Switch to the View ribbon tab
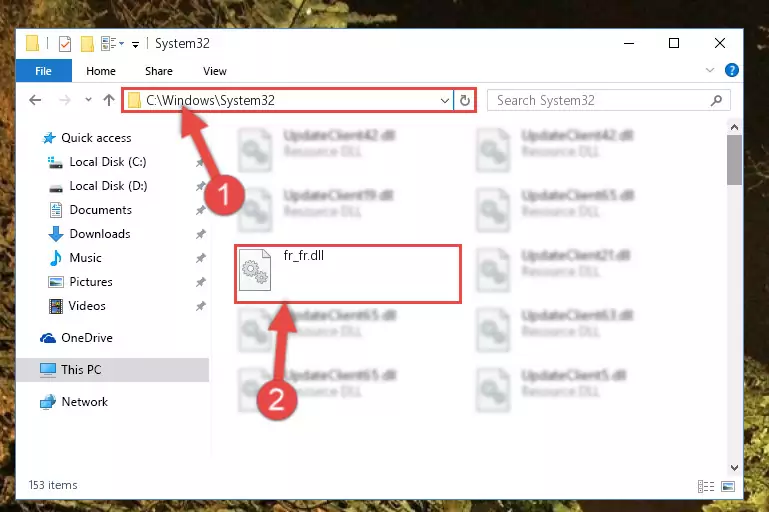The width and height of the screenshot is (769, 512). pos(215,71)
